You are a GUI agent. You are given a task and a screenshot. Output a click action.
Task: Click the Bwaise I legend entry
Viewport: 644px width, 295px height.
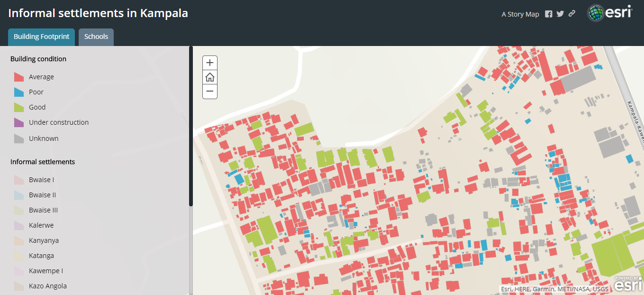coord(41,180)
